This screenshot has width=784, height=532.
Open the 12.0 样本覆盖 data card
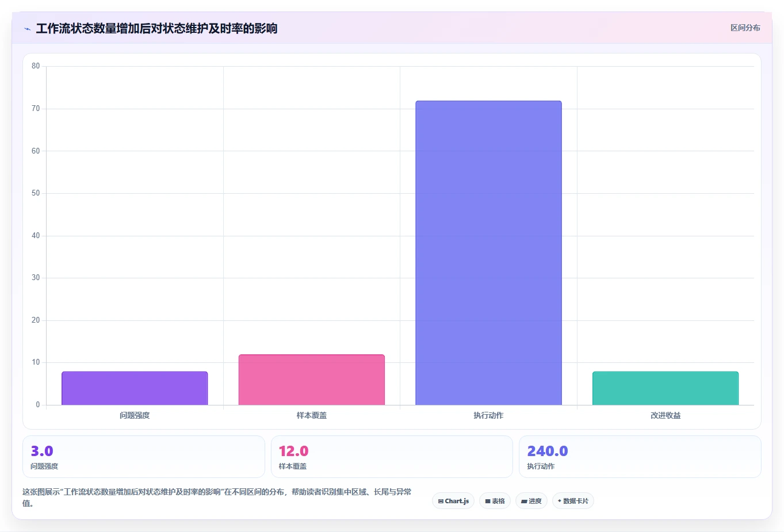(392, 457)
